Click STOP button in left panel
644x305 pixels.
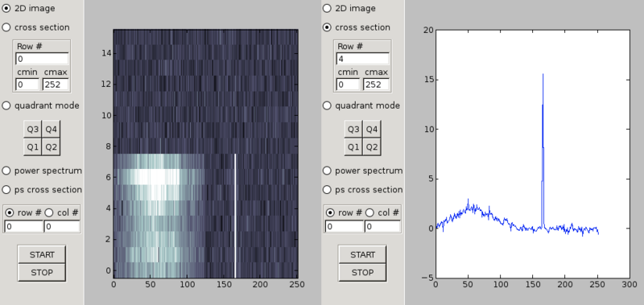coord(42,272)
